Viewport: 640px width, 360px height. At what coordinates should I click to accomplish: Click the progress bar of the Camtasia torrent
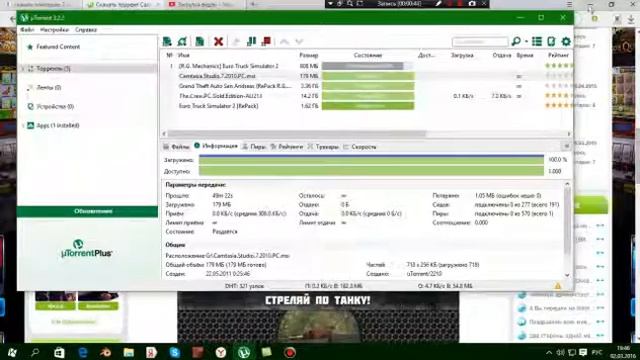[x=368, y=76]
